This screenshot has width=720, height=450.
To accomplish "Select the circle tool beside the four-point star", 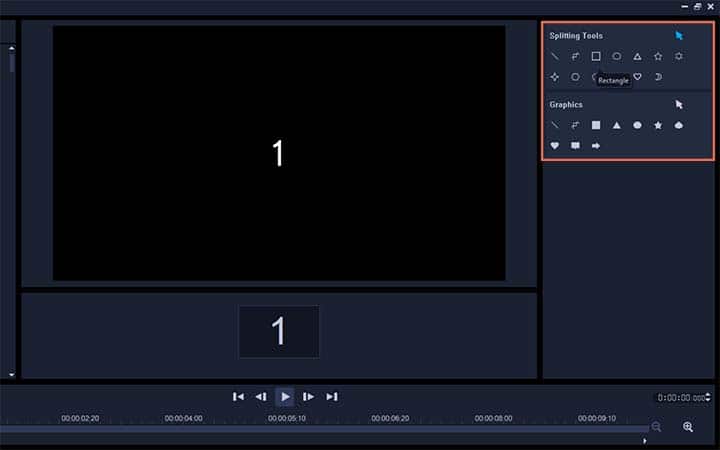I will pyautogui.click(x=575, y=77).
